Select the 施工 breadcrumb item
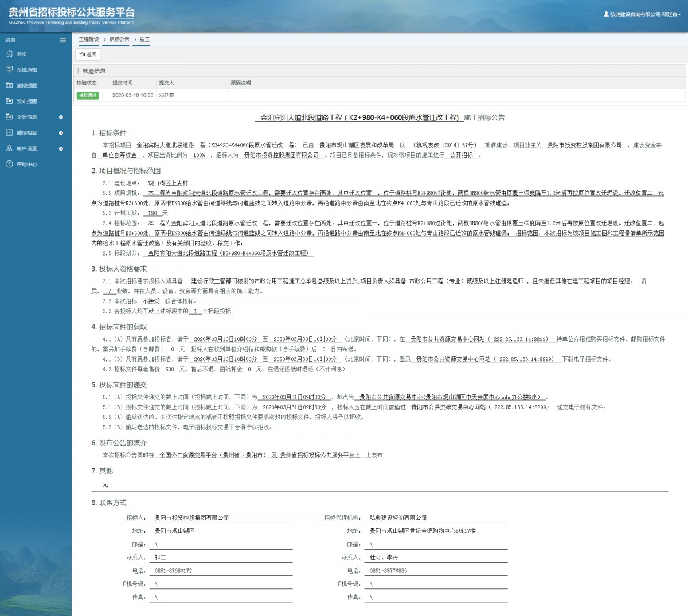 (x=144, y=40)
